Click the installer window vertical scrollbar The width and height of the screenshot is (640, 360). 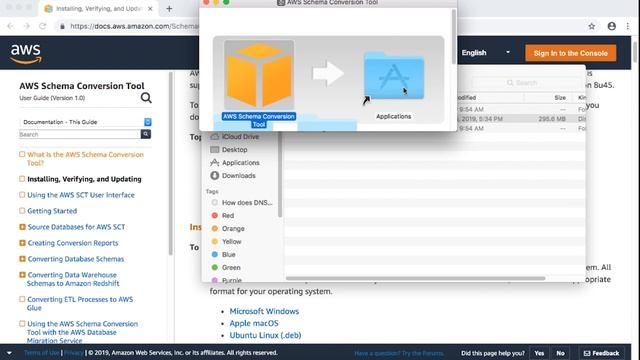(x=453, y=37)
